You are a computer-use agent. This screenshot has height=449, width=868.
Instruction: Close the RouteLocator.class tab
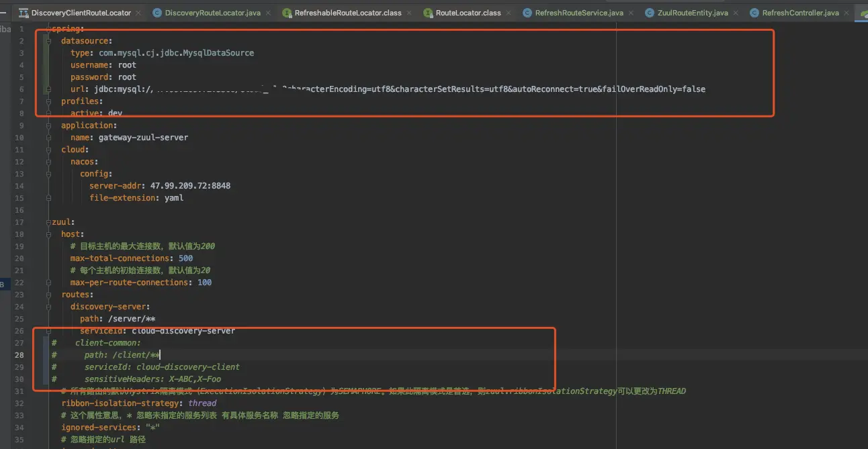pyautogui.click(x=509, y=13)
